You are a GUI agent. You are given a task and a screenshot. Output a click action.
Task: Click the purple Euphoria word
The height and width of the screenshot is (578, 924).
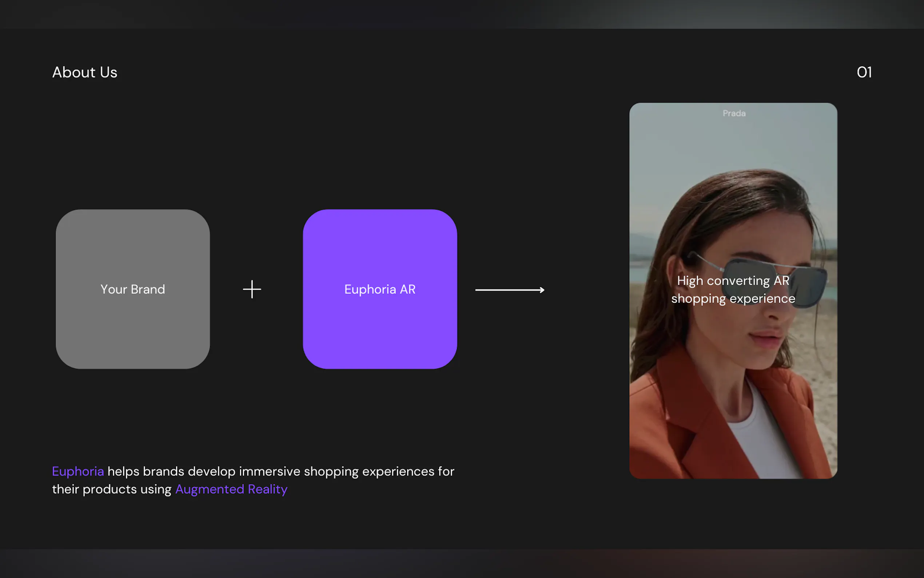[x=78, y=471]
